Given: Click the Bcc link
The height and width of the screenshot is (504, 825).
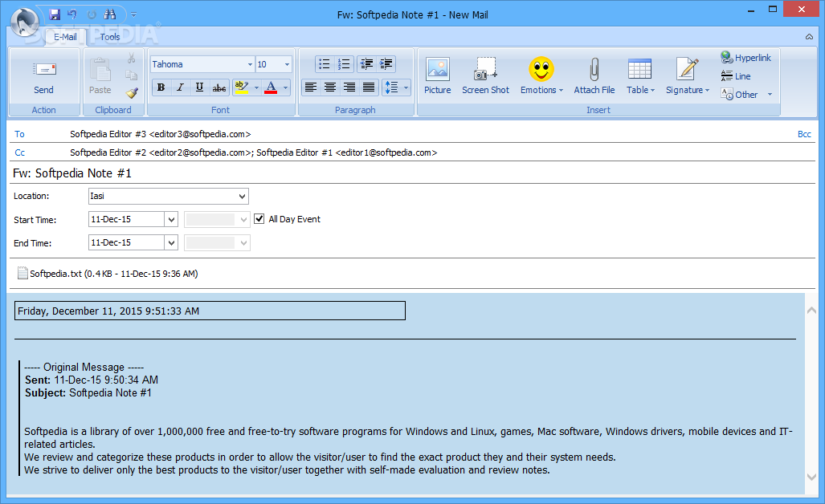Looking at the screenshot, I should (x=804, y=134).
